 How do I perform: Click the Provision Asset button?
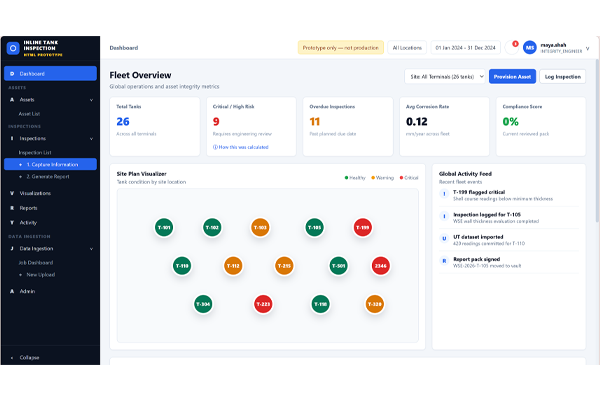(512, 77)
